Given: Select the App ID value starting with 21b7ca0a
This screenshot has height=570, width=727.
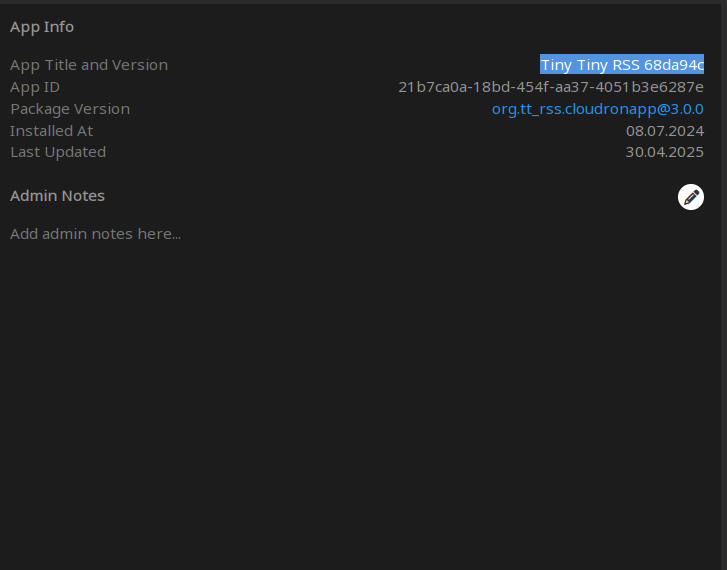Looking at the screenshot, I should tap(550, 87).
